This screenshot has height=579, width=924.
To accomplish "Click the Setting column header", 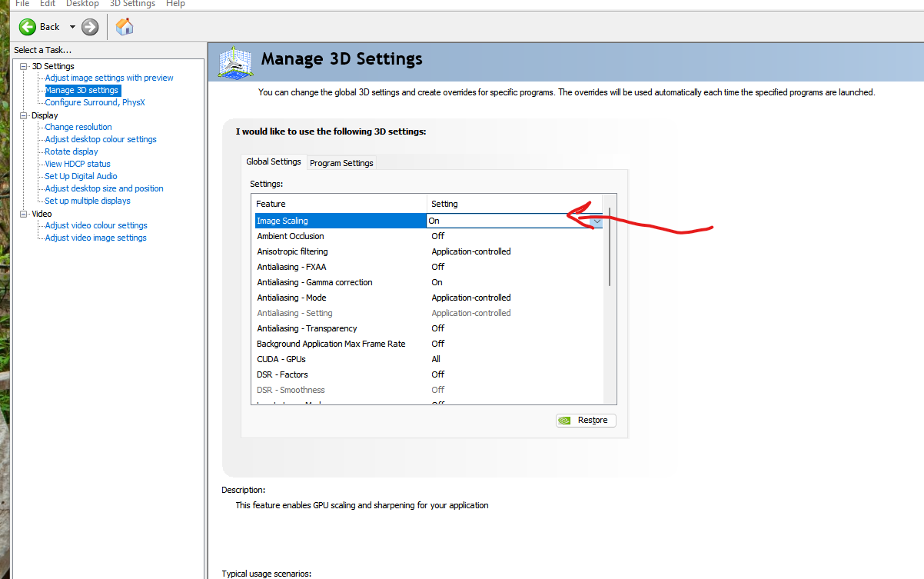I will pos(515,204).
